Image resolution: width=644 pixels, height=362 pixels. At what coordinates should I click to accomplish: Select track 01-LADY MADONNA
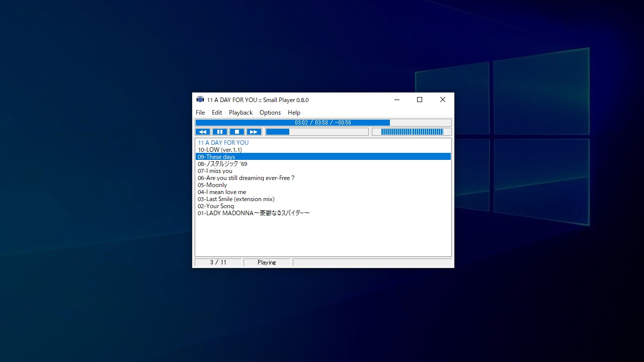323,213
